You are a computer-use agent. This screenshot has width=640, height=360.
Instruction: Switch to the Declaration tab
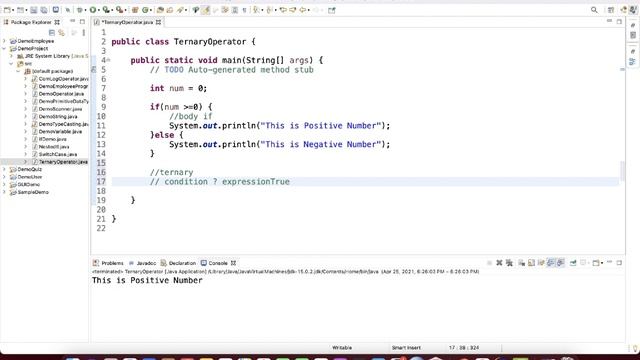tap(178, 263)
